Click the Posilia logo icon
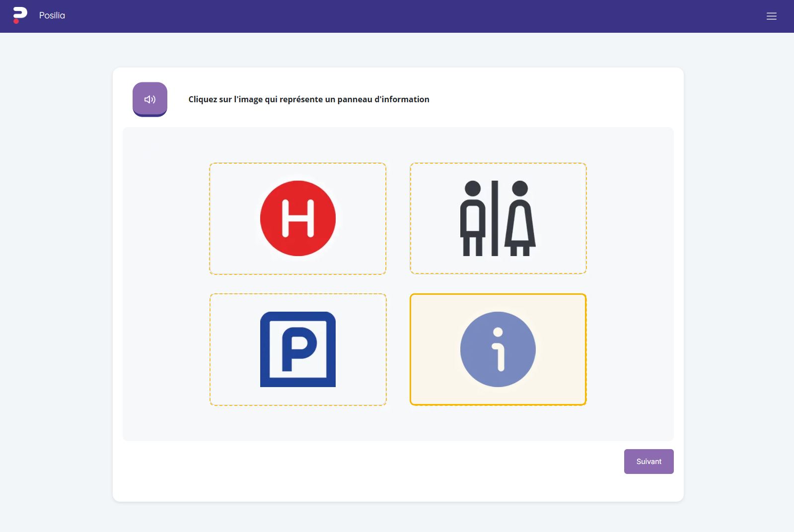This screenshot has height=532, width=794. coord(19,15)
